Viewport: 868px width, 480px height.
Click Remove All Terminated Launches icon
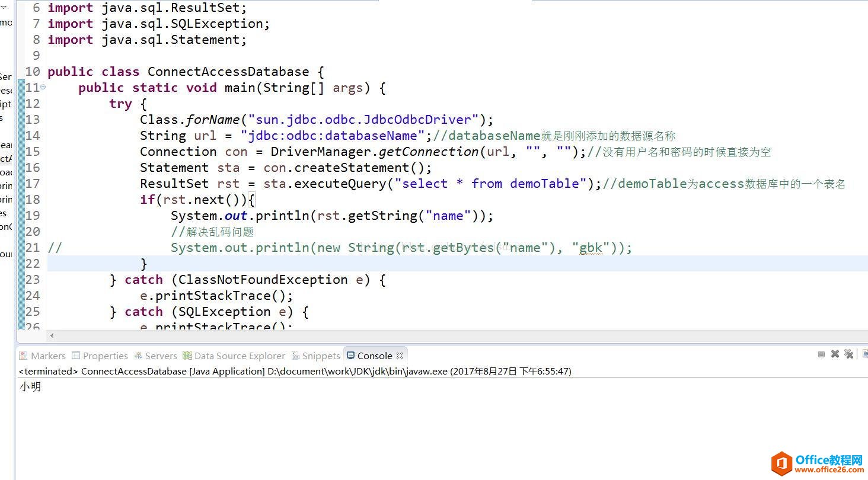(x=849, y=354)
